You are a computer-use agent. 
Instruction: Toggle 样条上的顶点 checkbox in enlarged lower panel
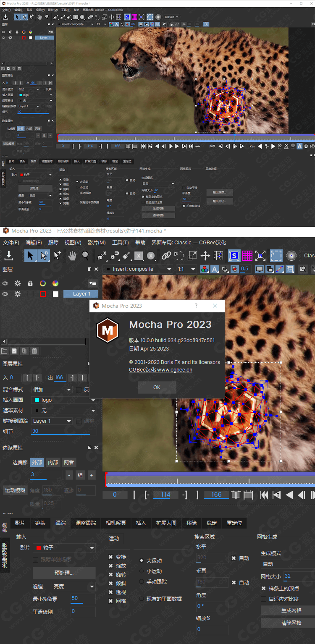264,589
